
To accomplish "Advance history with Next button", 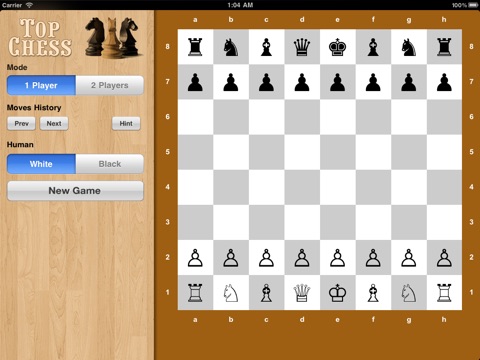I will coord(54,124).
